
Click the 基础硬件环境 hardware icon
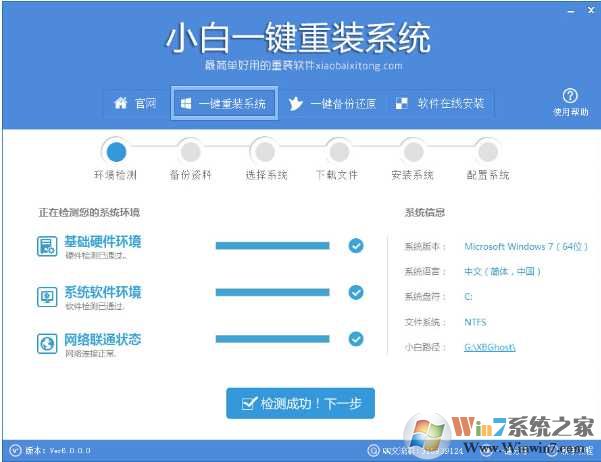click(x=47, y=246)
